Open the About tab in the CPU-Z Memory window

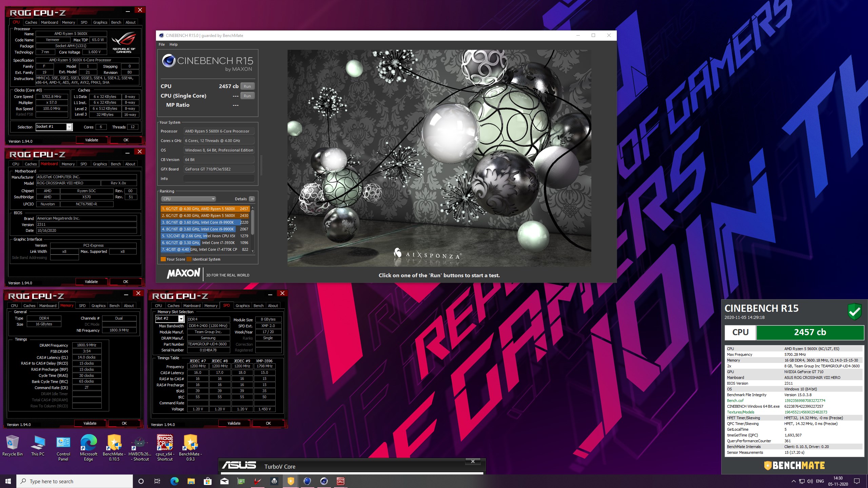tap(129, 306)
